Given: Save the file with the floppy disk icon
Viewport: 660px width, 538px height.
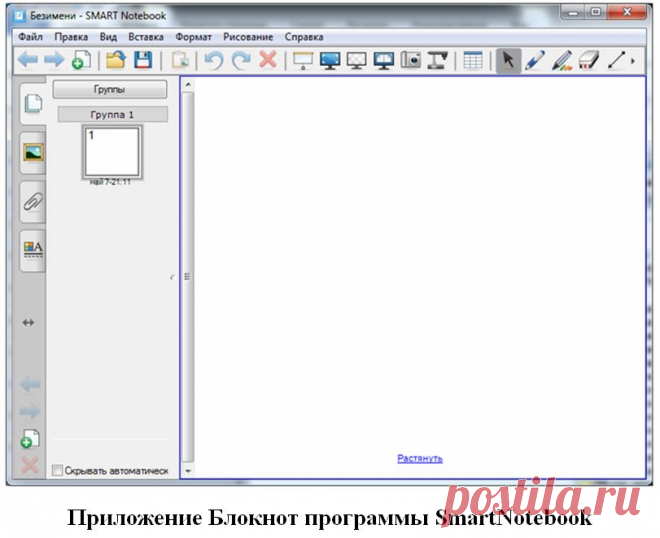Looking at the screenshot, I should click(x=143, y=60).
